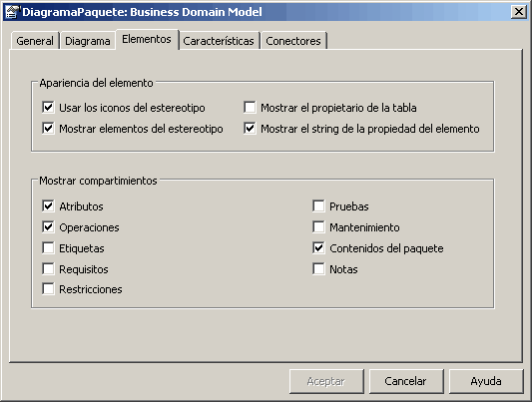This screenshot has width=532, height=402.
Task: Switch to the General tab
Action: (35, 41)
